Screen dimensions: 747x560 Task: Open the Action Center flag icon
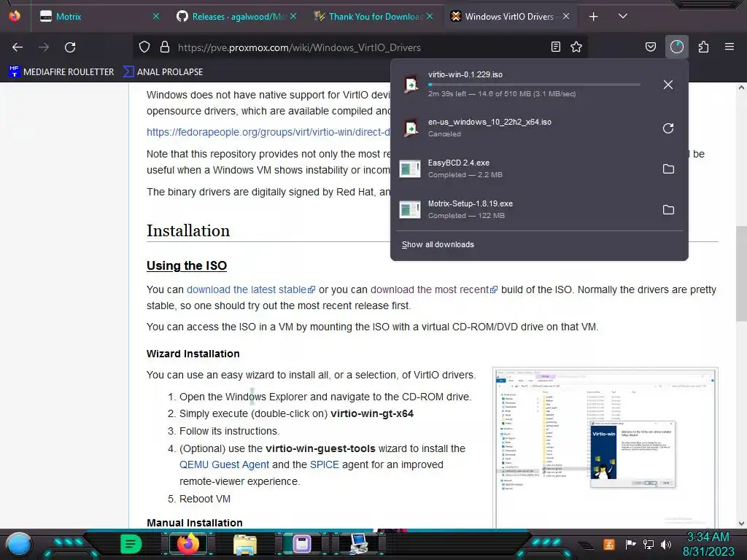coord(631,544)
